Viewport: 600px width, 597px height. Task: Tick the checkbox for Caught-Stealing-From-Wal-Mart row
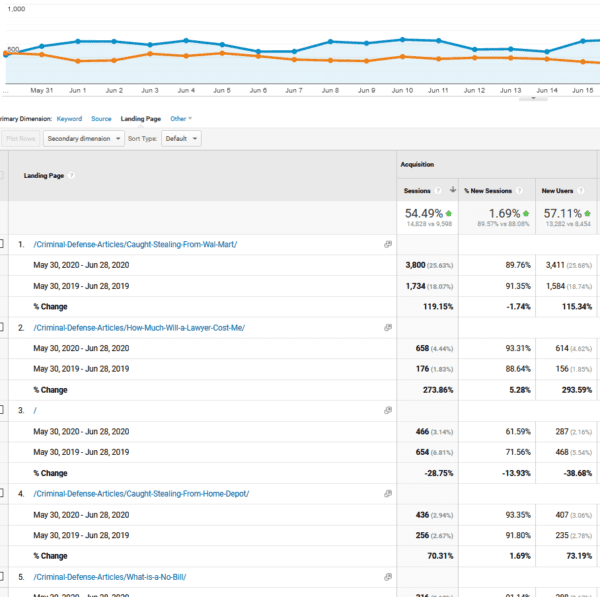coord(3,243)
